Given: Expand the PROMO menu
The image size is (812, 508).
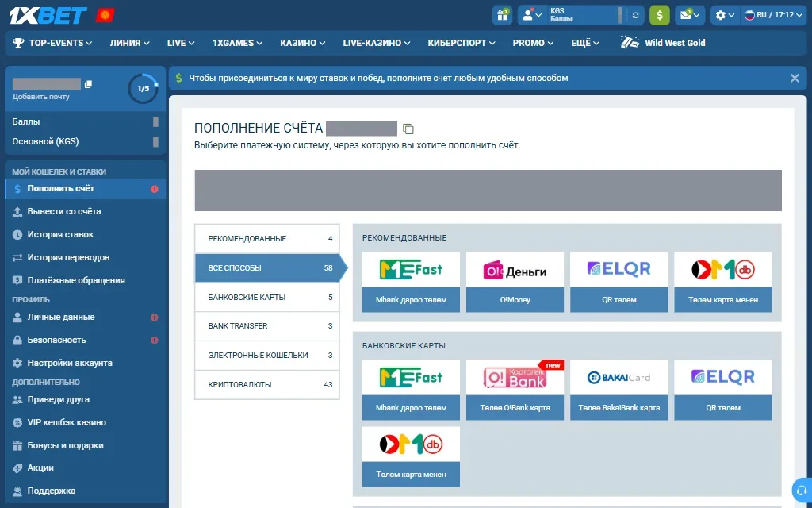Looking at the screenshot, I should point(533,43).
